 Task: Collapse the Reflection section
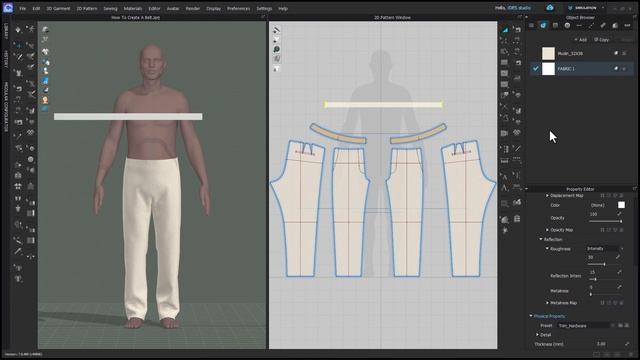(541, 239)
